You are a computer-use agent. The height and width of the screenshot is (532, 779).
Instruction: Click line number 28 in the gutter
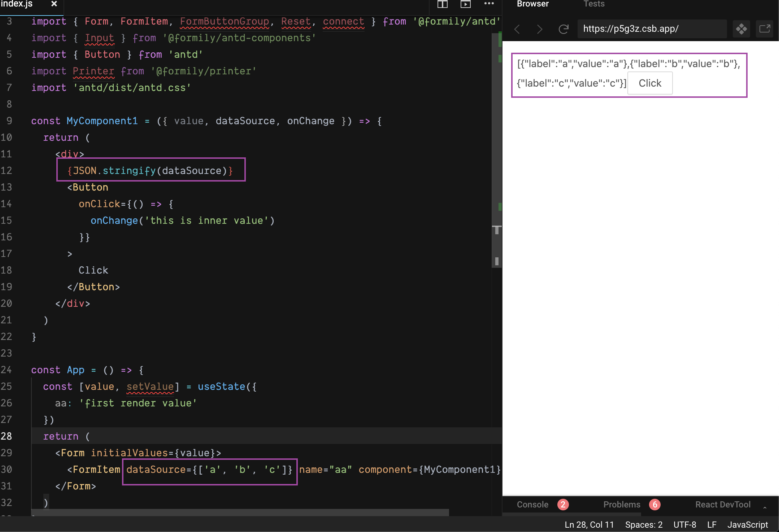(x=6, y=436)
